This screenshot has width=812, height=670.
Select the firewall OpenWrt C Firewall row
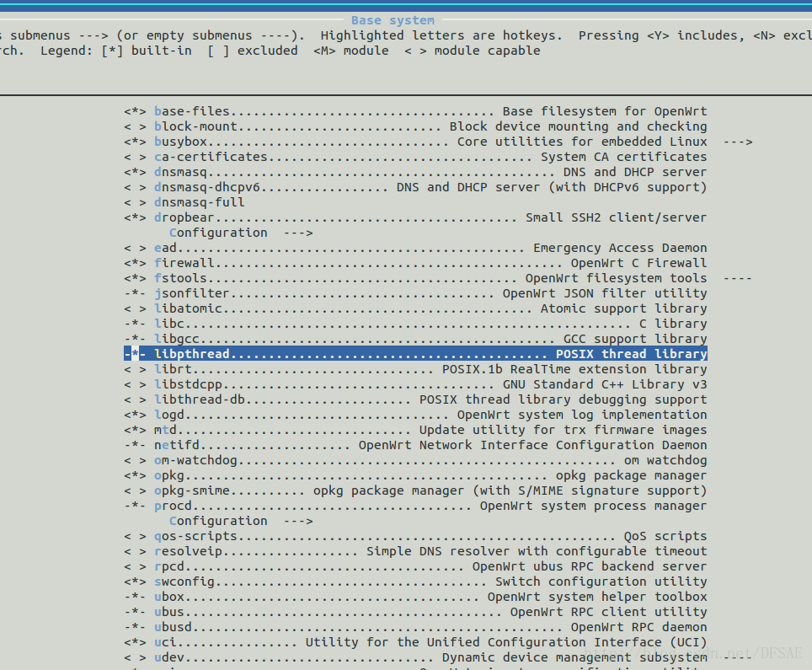pos(415,263)
